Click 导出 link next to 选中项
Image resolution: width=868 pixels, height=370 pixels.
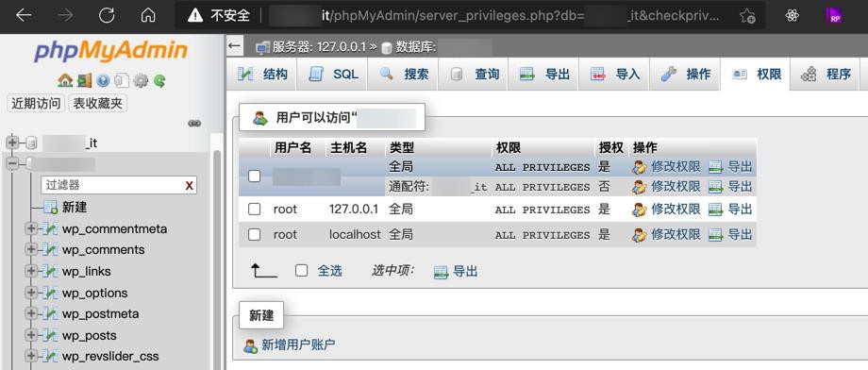465,272
